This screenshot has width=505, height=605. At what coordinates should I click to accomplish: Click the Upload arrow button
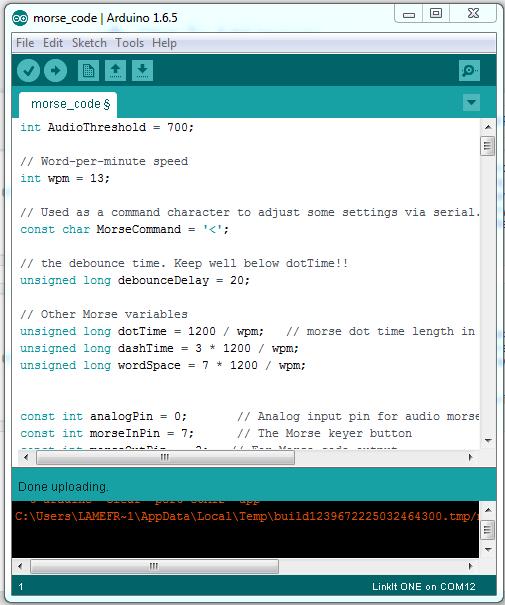pyautogui.click(x=56, y=71)
